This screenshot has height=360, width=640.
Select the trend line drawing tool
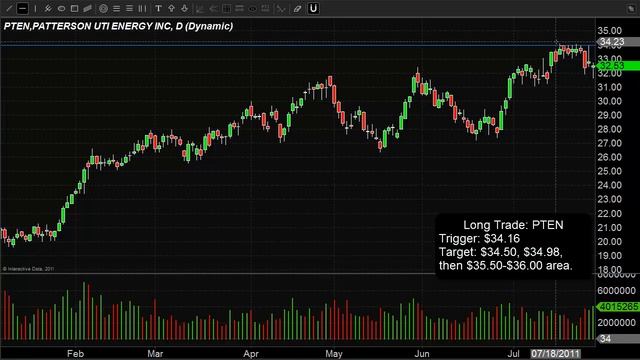9,8
